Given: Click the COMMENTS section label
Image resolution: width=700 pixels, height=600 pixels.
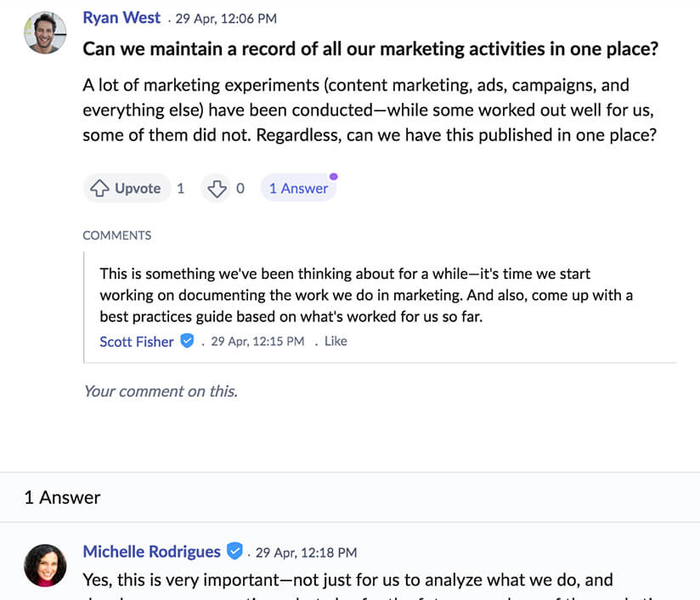Looking at the screenshot, I should 117,235.
